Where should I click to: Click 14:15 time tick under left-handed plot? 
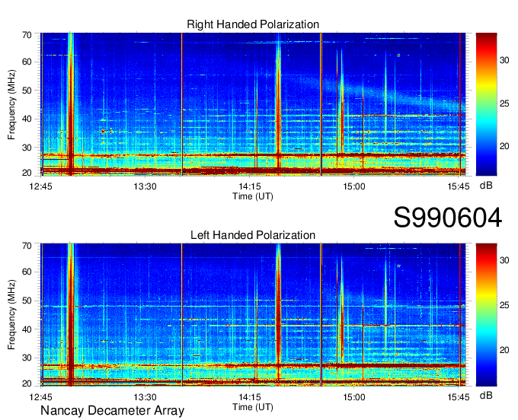[x=249, y=397]
